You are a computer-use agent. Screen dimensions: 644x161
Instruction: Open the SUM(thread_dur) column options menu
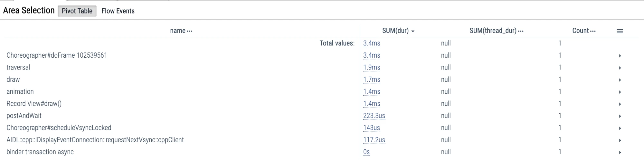tap(521, 31)
